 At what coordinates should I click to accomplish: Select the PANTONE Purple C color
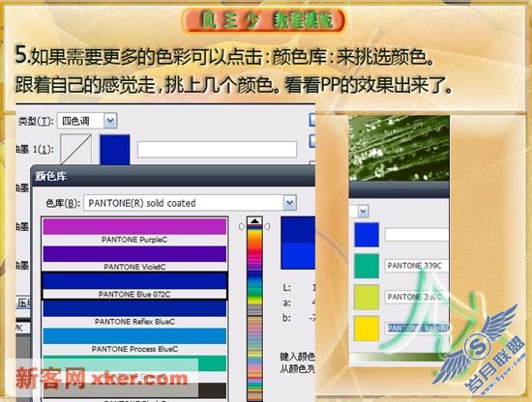134,231
